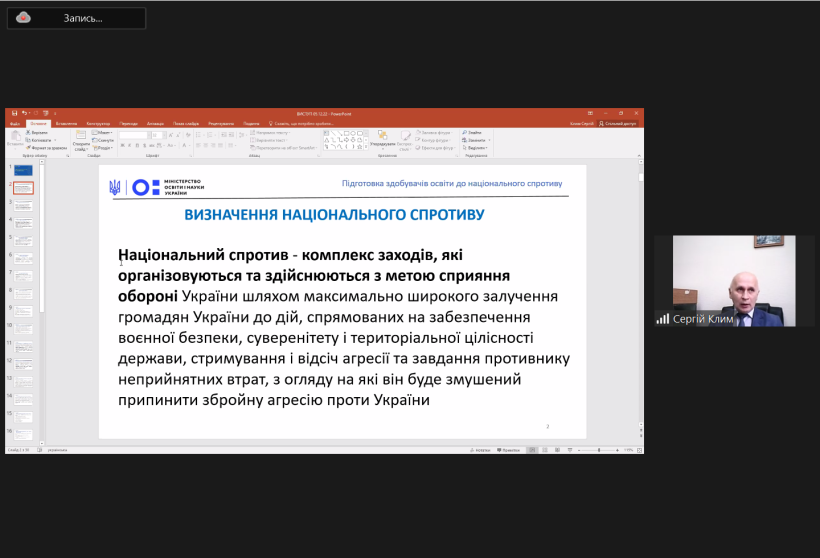Click the Bullets list icon
Screen dimensions: 820x558
click(x=199, y=135)
